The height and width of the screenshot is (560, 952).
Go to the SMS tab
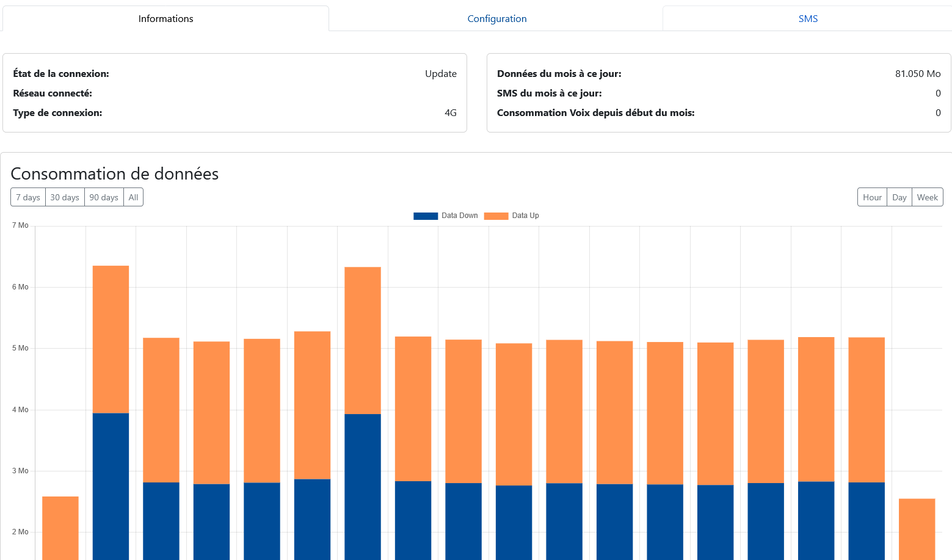(x=807, y=18)
